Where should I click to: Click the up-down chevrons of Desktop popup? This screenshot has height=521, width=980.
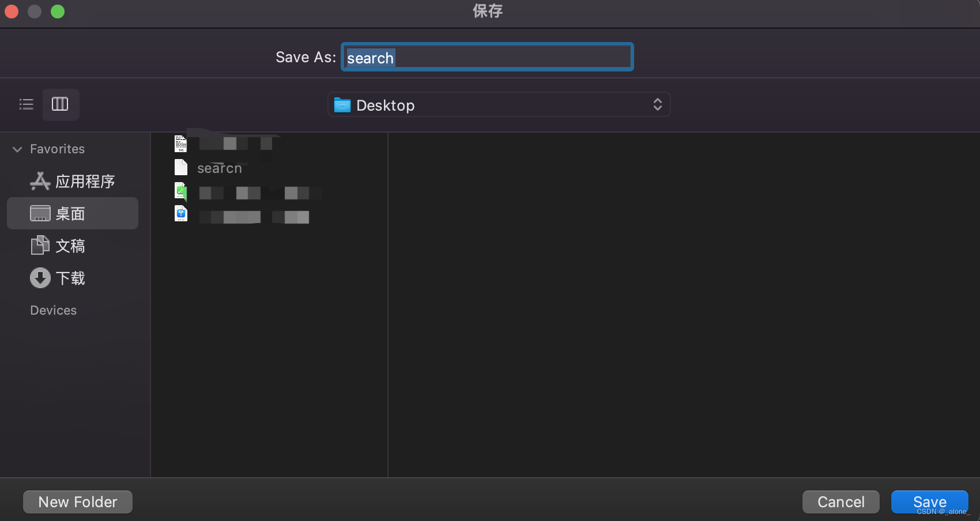(x=657, y=105)
